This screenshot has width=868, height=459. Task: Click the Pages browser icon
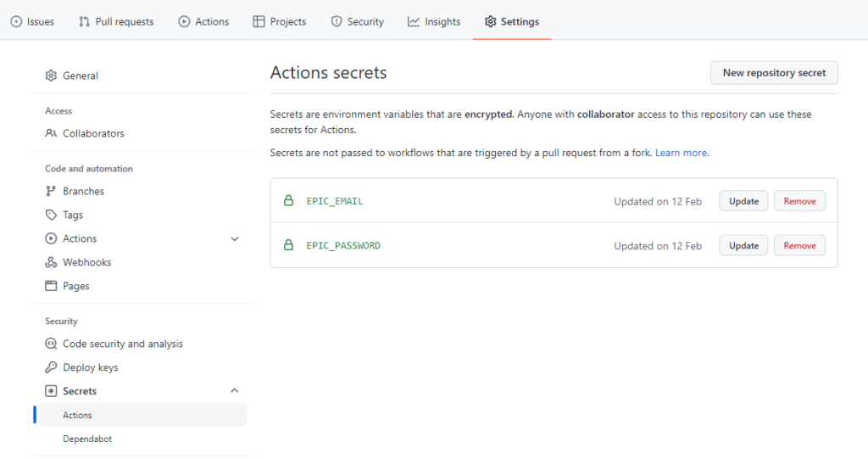51,286
